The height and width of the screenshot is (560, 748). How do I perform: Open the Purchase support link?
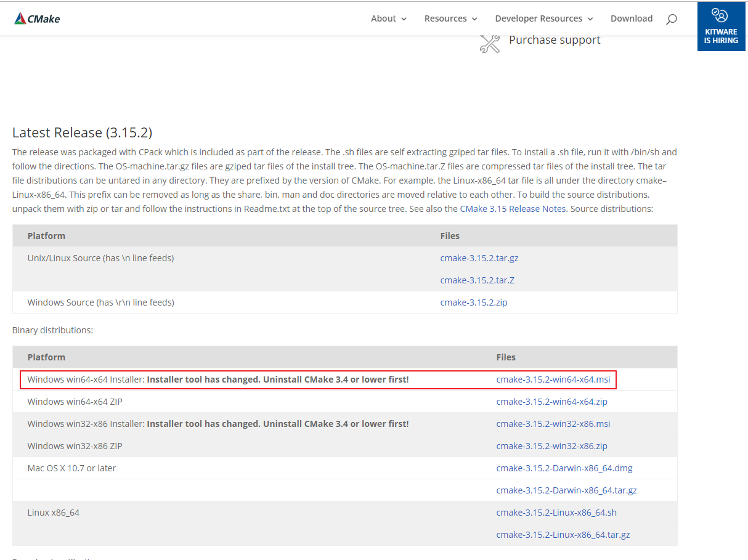(555, 40)
